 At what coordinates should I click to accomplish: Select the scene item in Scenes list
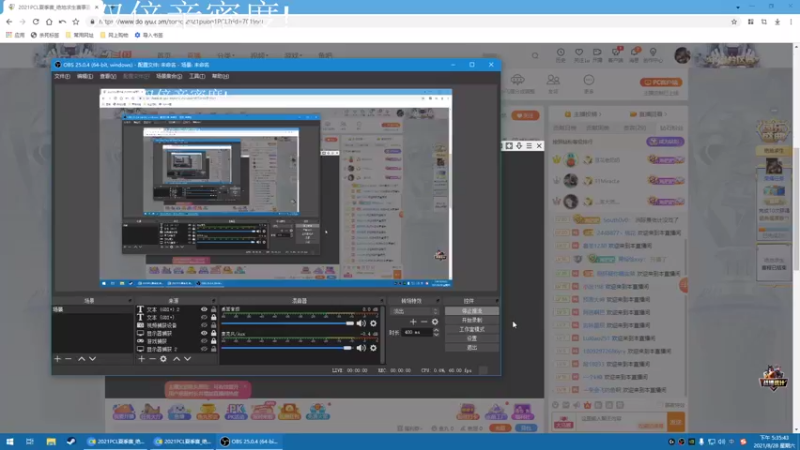(x=92, y=310)
